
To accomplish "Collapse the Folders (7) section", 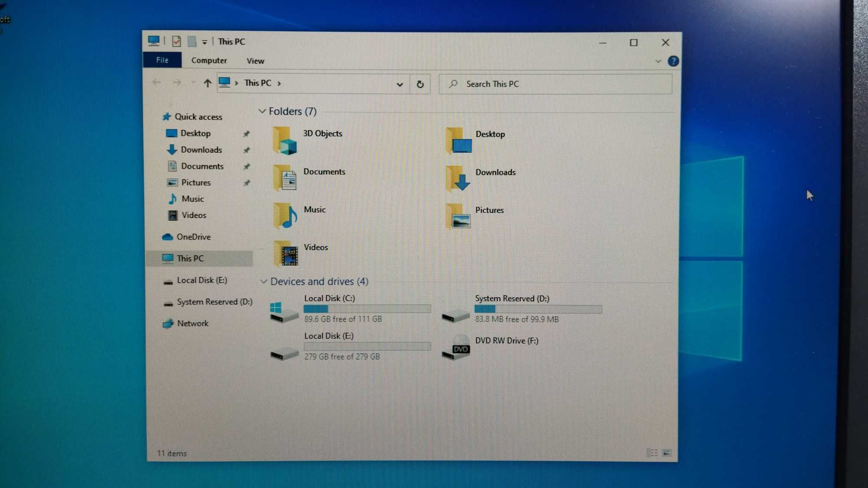I will (x=262, y=111).
